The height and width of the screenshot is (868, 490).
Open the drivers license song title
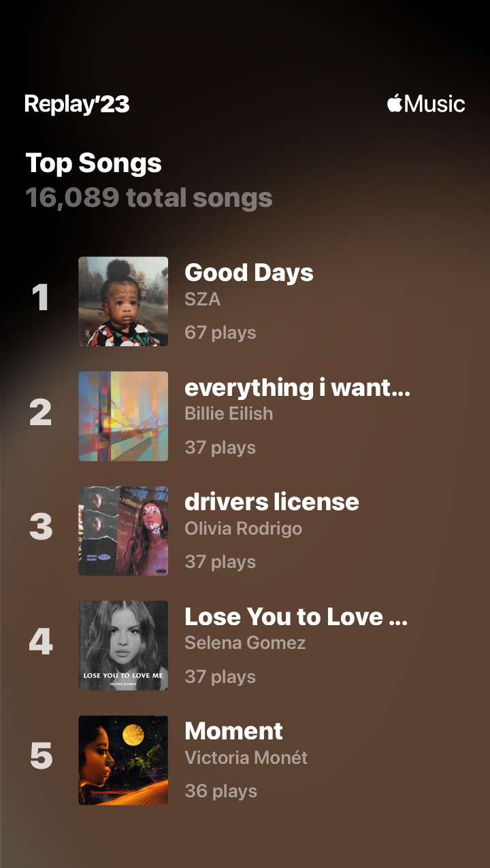click(x=272, y=502)
